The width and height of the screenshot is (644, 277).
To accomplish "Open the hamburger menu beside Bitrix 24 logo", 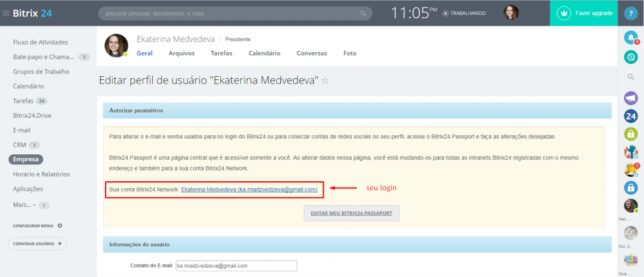I will (x=6, y=13).
